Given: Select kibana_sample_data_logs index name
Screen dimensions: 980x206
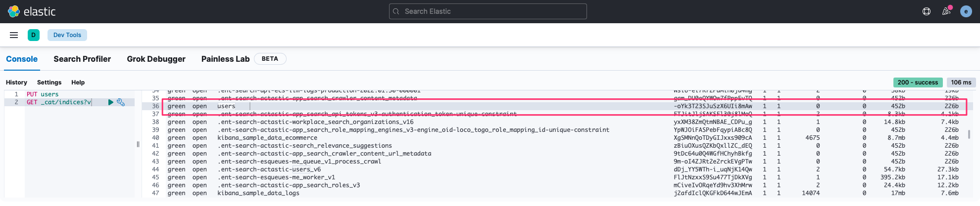Looking at the screenshot, I should [258, 193].
